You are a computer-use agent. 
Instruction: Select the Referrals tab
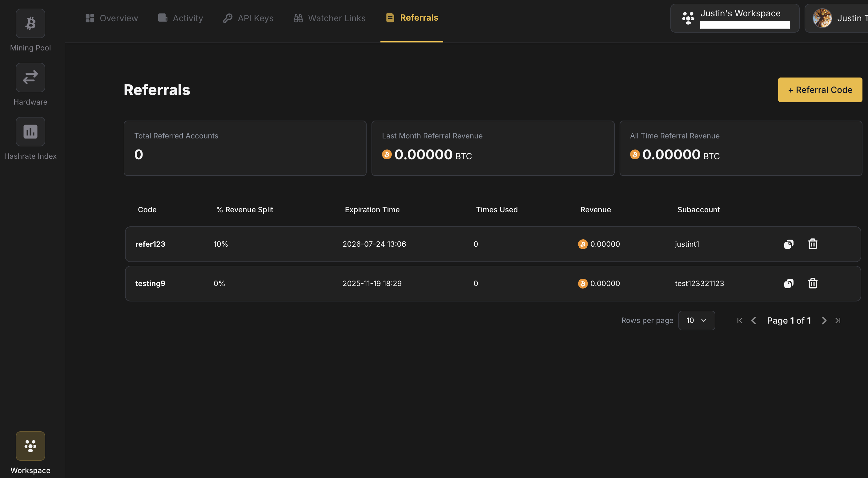tap(412, 18)
